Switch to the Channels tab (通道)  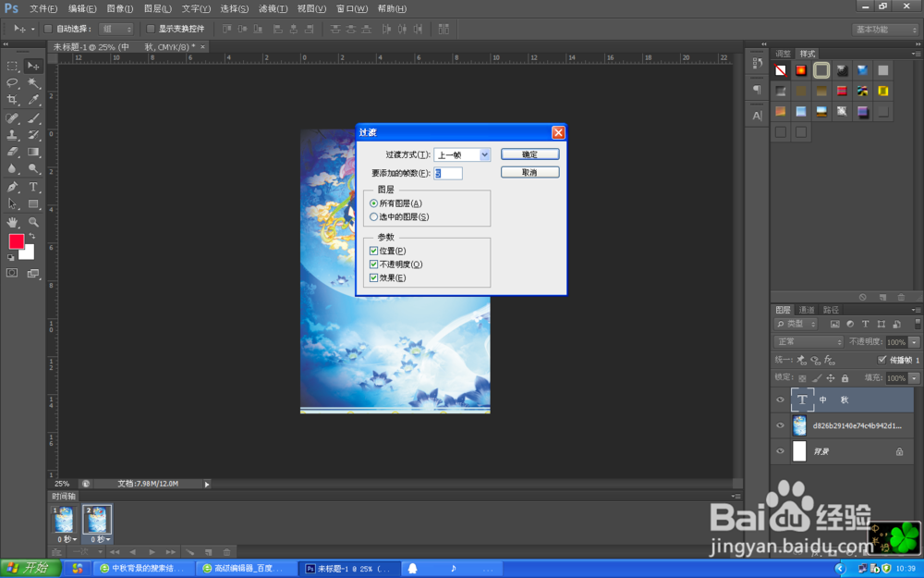[x=807, y=310]
